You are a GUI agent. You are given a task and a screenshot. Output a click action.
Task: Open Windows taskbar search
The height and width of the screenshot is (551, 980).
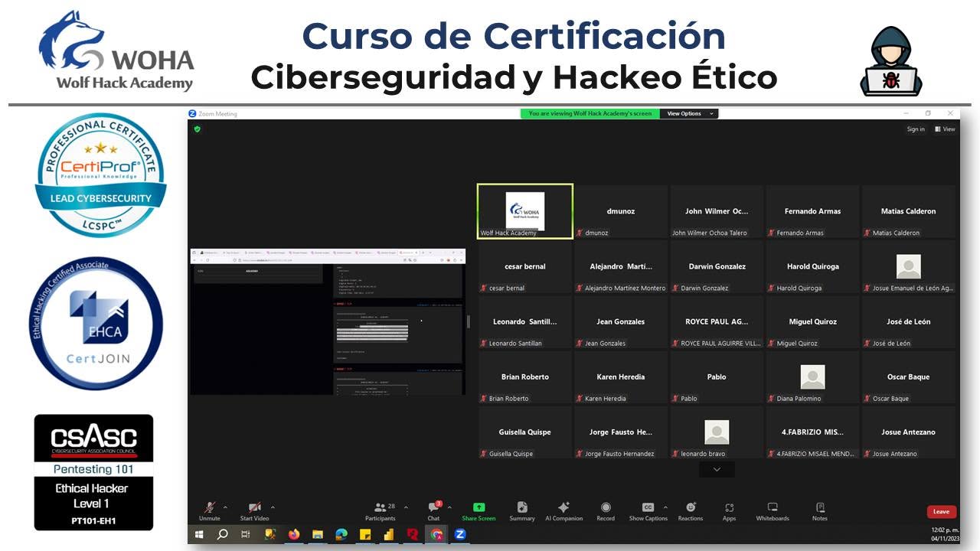click(223, 534)
